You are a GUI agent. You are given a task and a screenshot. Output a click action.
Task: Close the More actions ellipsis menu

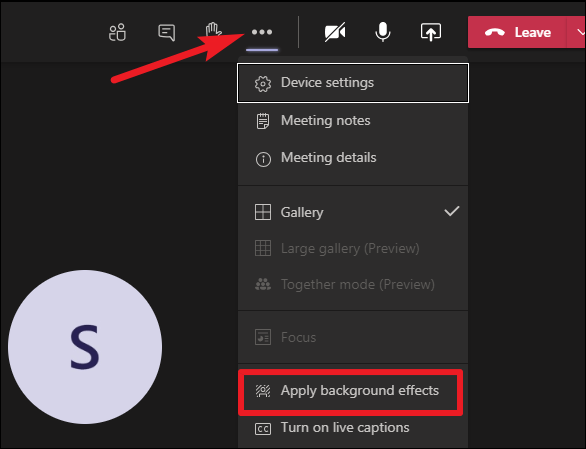[262, 32]
